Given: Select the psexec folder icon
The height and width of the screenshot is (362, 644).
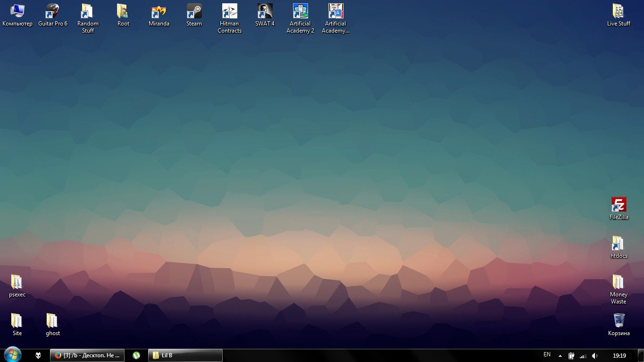Looking at the screenshot, I should [x=17, y=286].
